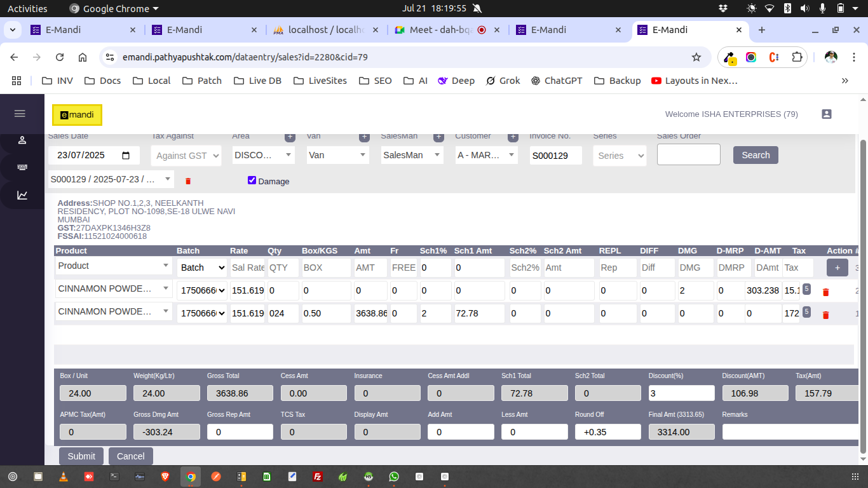Screen dimensions: 868x488
Task: Open the line chart reports sidebar icon
Action: click(22, 195)
